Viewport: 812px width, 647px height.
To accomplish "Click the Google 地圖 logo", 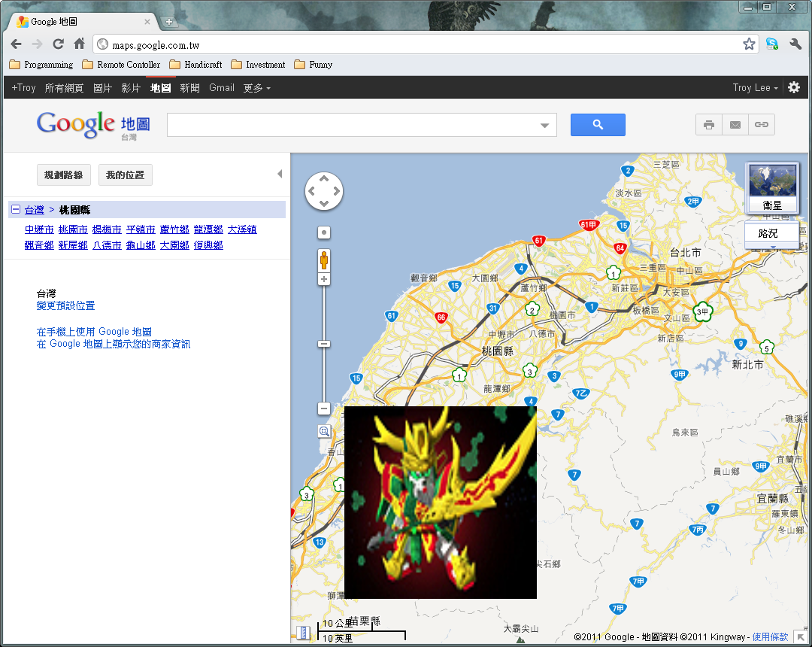I will [94, 125].
